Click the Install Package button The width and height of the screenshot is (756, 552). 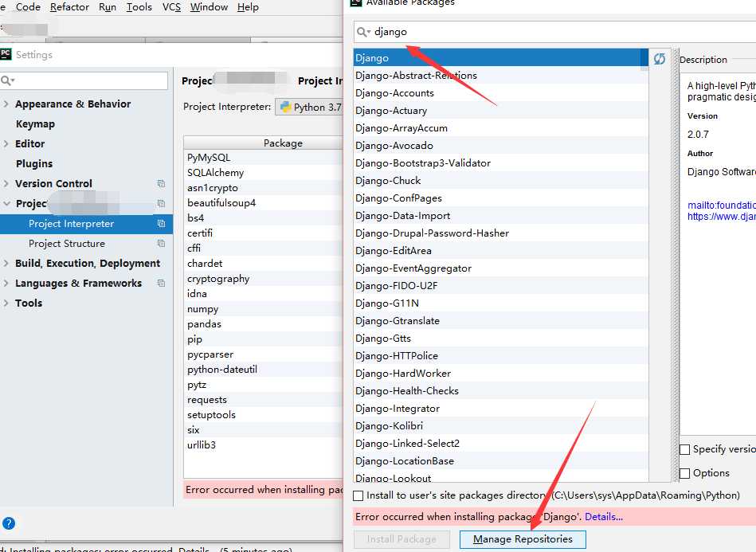coord(402,539)
